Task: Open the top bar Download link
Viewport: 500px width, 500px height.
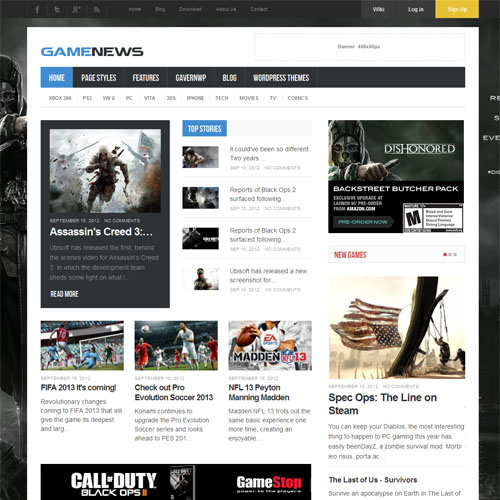Action: click(x=190, y=9)
